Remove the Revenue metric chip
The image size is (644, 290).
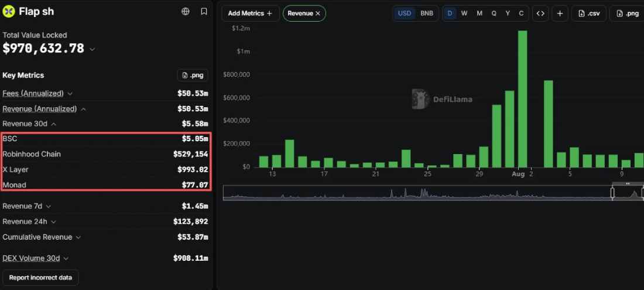pos(317,13)
